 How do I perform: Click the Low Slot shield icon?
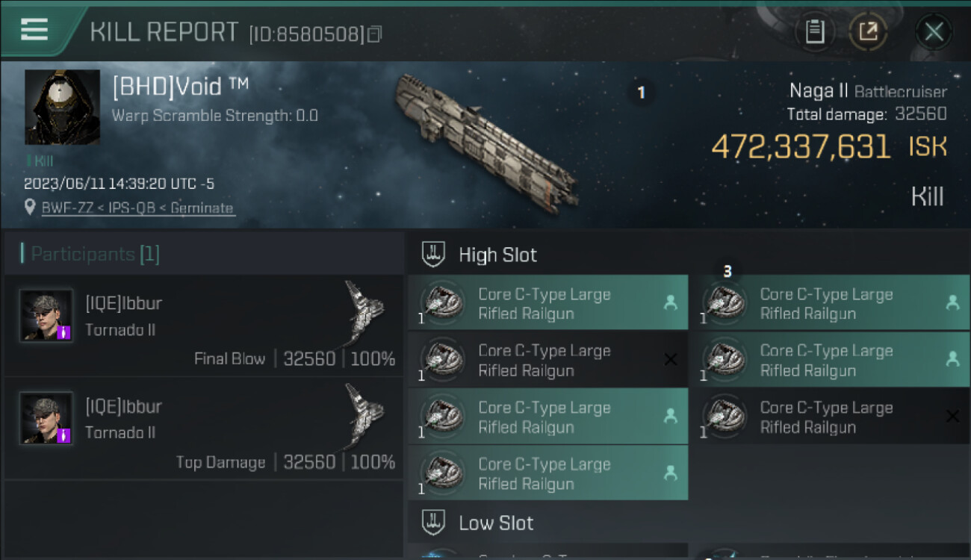(x=434, y=523)
